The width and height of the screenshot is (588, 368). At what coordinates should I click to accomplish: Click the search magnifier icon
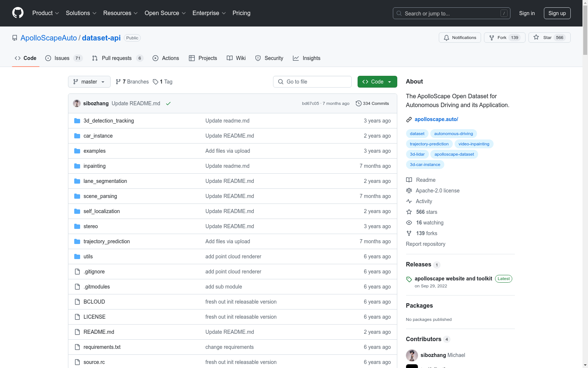[x=399, y=13]
